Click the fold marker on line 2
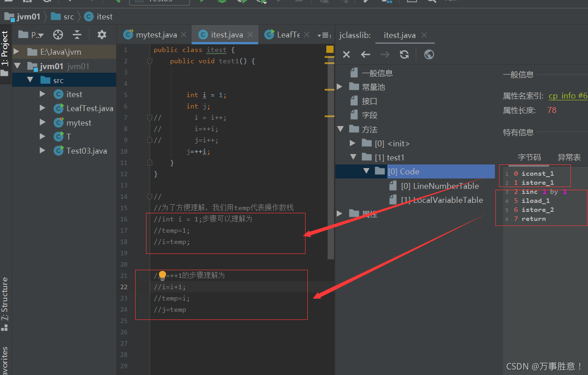Screen dimensions: 588x375 tap(150, 61)
